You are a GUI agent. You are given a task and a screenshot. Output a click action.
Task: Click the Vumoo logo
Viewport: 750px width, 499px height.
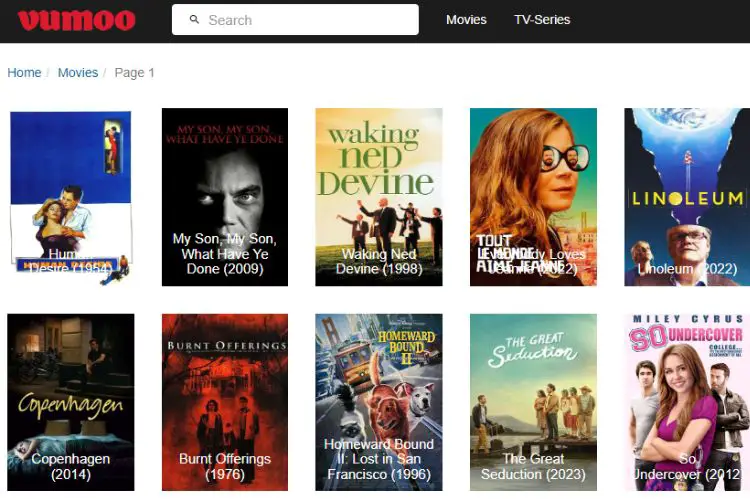[x=77, y=20]
